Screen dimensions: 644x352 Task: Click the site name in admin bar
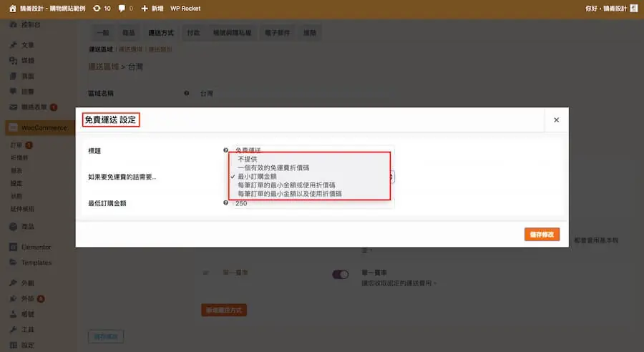point(52,8)
